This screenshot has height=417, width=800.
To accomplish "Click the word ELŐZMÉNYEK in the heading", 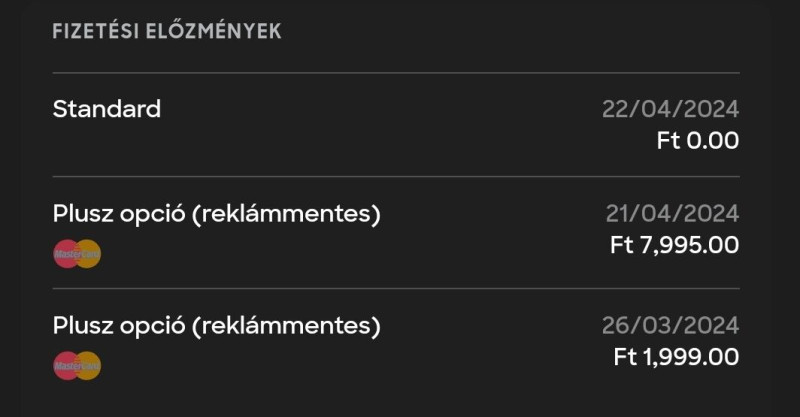I will (x=213, y=31).
